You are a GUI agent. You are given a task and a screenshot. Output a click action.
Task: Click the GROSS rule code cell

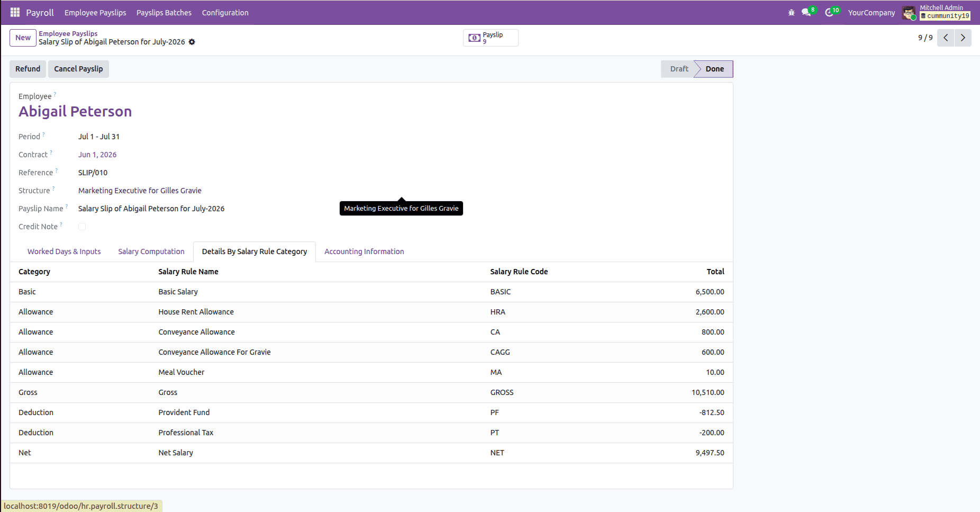[502, 392]
